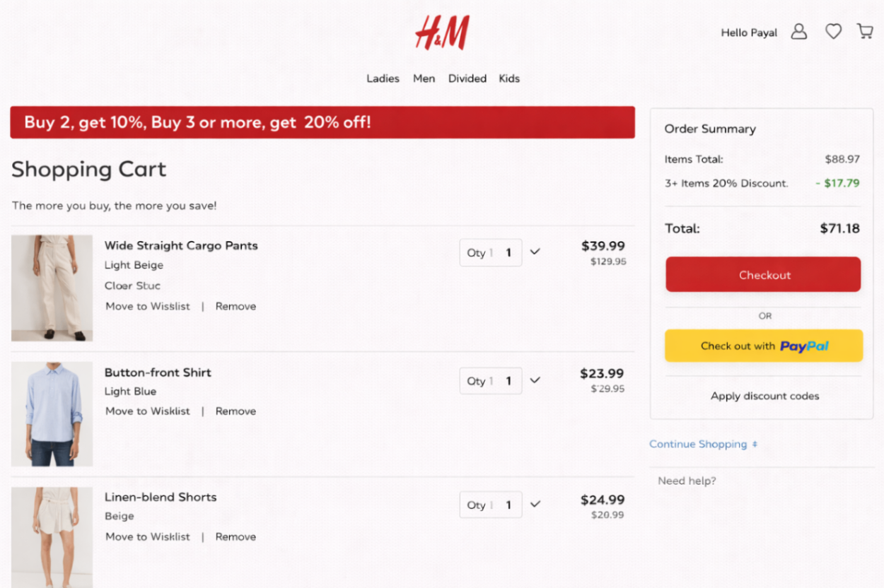Click the promotional discount banner
This screenshot has height=588, width=884.
point(323,122)
